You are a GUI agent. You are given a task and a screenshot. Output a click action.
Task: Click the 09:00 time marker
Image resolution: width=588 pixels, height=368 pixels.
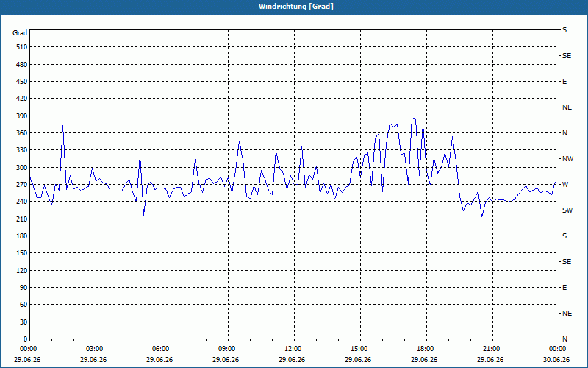[226, 349]
